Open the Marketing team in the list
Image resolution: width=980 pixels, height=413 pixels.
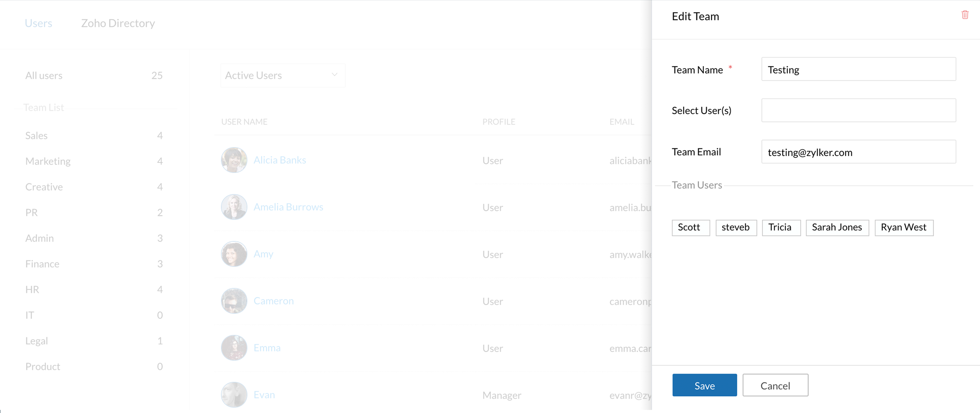(x=48, y=161)
